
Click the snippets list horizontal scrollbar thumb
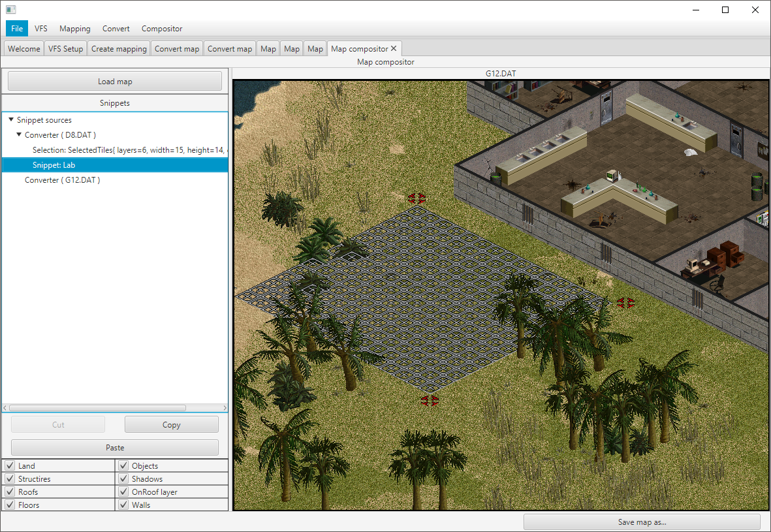tap(97, 407)
